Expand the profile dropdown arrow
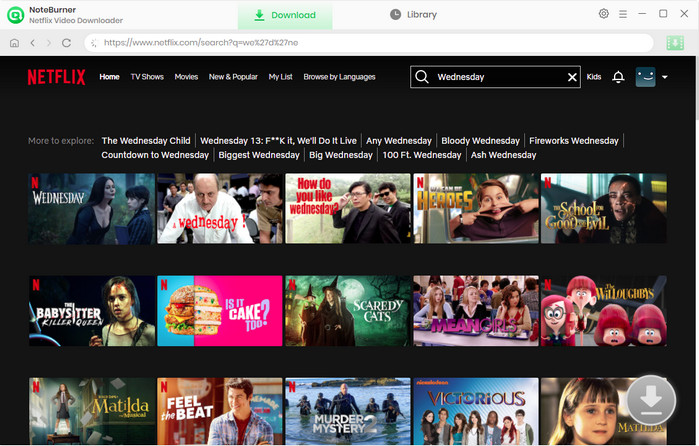This screenshot has width=699, height=446. [664, 77]
